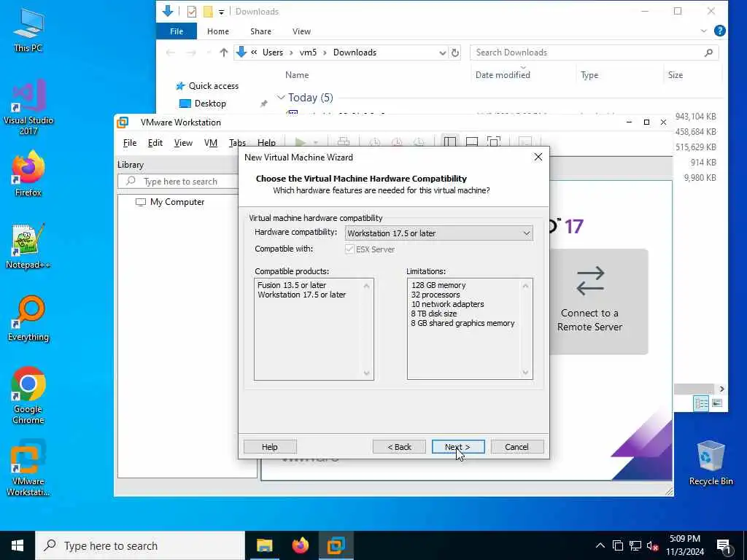Select the Notepad++ desktop shortcut
The image size is (747, 560).
pos(28,246)
